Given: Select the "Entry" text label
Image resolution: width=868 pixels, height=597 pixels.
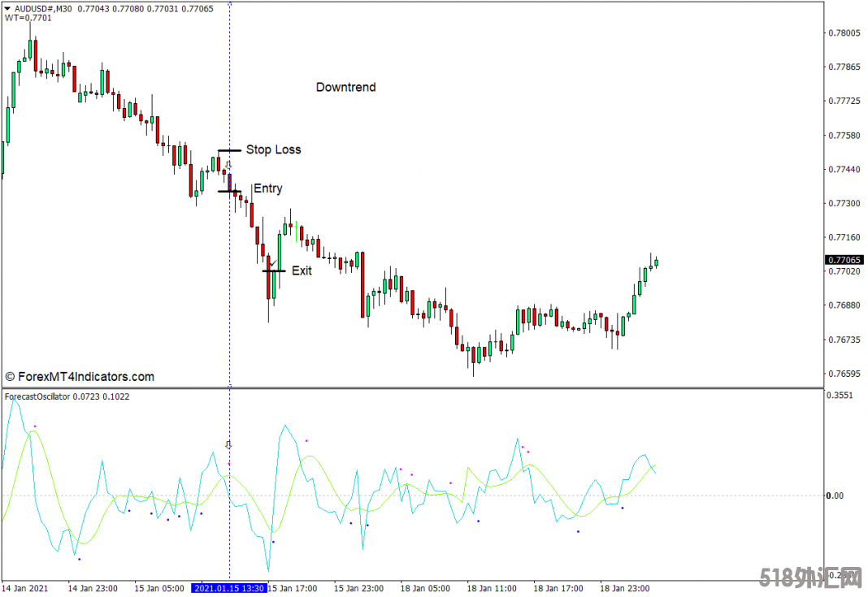Looking at the screenshot, I should (x=268, y=188).
